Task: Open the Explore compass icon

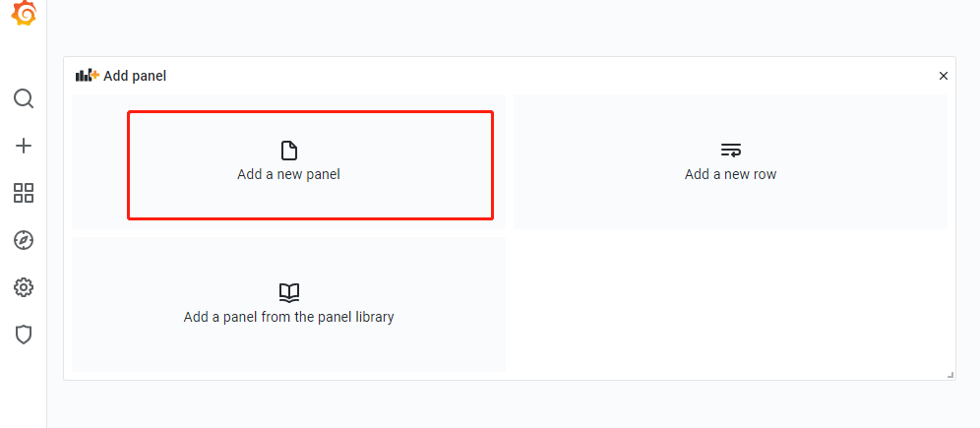Action: pos(24,240)
